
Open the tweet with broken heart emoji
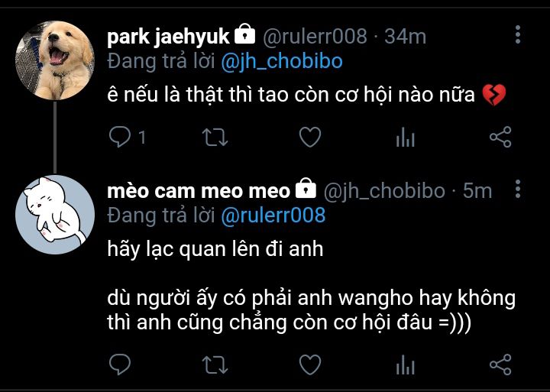tap(306, 95)
